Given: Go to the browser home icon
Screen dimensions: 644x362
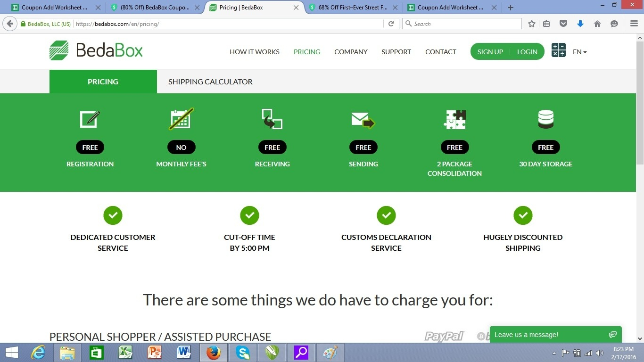Looking at the screenshot, I should (x=597, y=24).
